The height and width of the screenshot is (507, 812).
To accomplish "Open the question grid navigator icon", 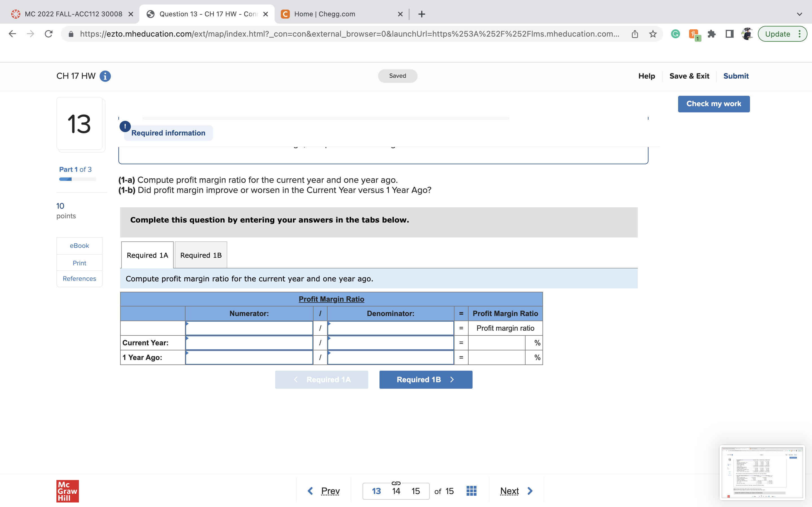I will click(471, 491).
